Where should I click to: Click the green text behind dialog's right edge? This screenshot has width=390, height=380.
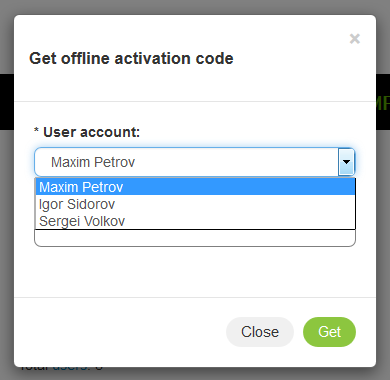pyautogui.click(x=383, y=103)
